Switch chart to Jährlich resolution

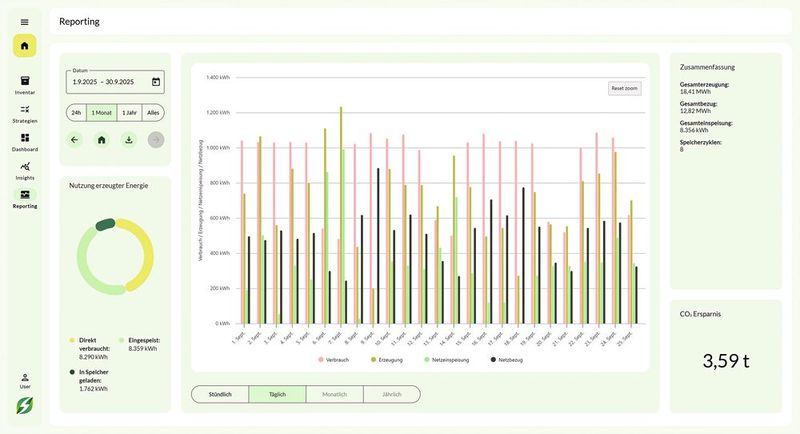pyautogui.click(x=392, y=394)
